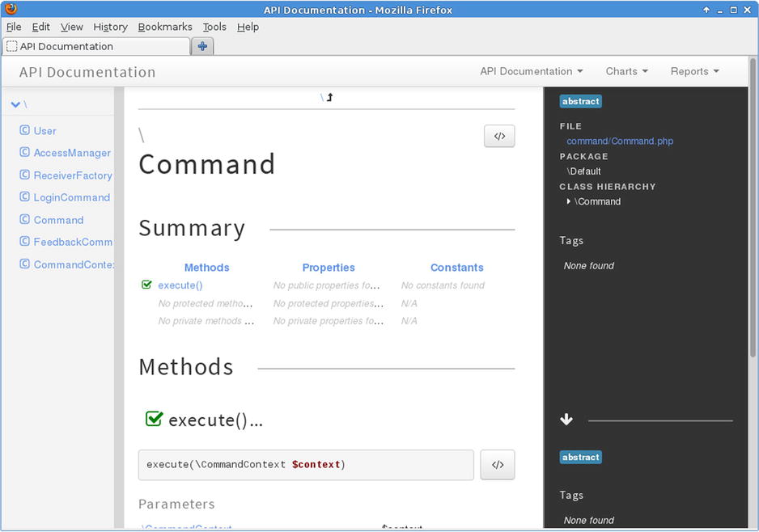759x532 pixels.
Task: Follow the execute() link in the summary
Action: 180,285
